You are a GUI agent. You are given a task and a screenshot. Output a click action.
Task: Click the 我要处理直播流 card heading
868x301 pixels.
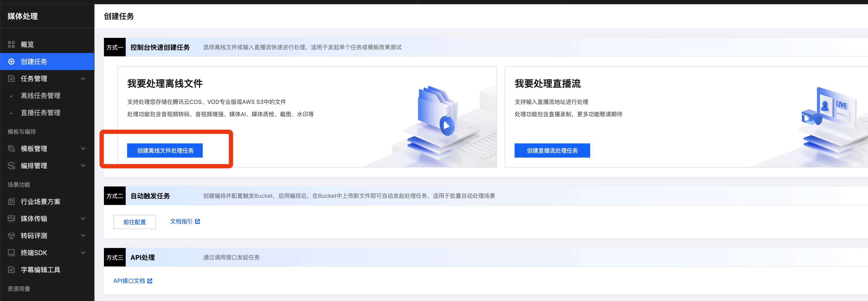[548, 84]
